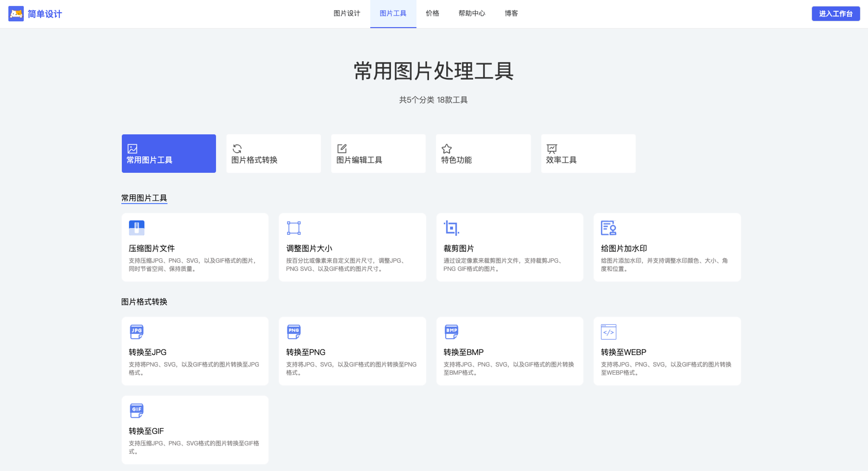Open the 转换至GIF tool card title

coord(146,431)
